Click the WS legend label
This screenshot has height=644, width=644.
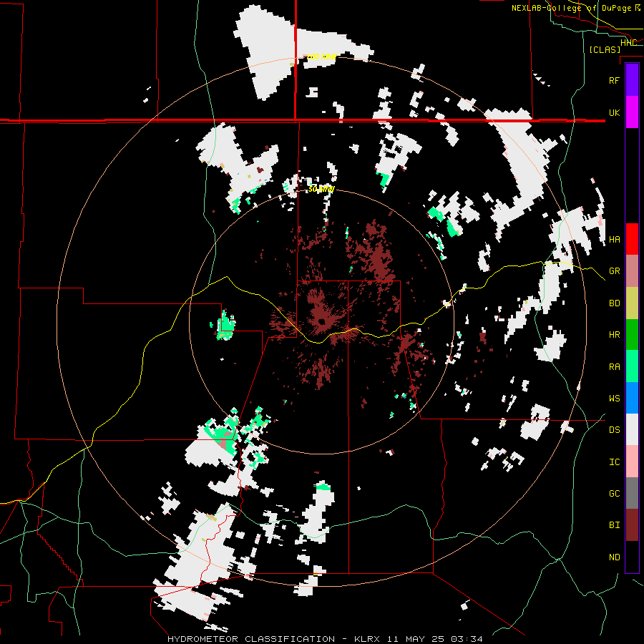click(x=614, y=399)
